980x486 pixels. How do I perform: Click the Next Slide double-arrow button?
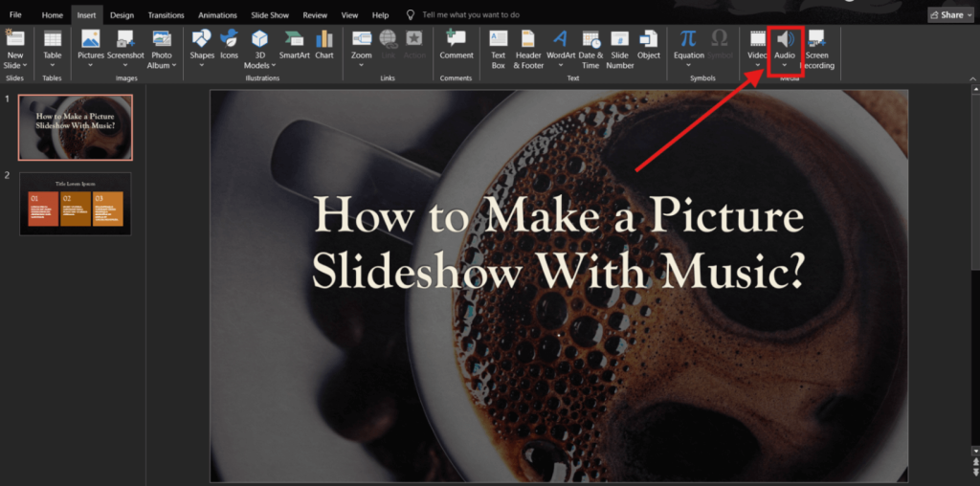pos(975,472)
